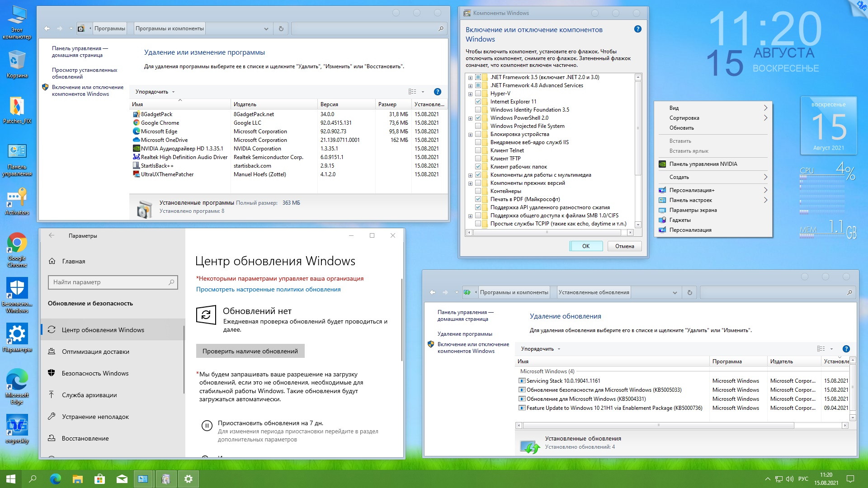Open Microsoft Store from the taskbar

(99, 479)
